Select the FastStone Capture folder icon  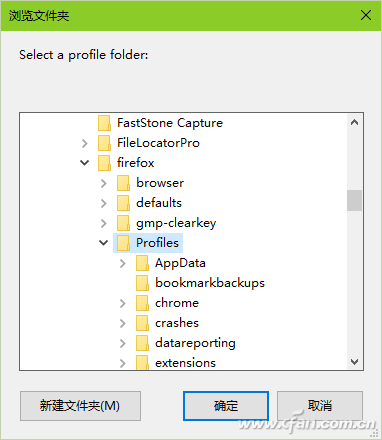pyautogui.click(x=104, y=123)
